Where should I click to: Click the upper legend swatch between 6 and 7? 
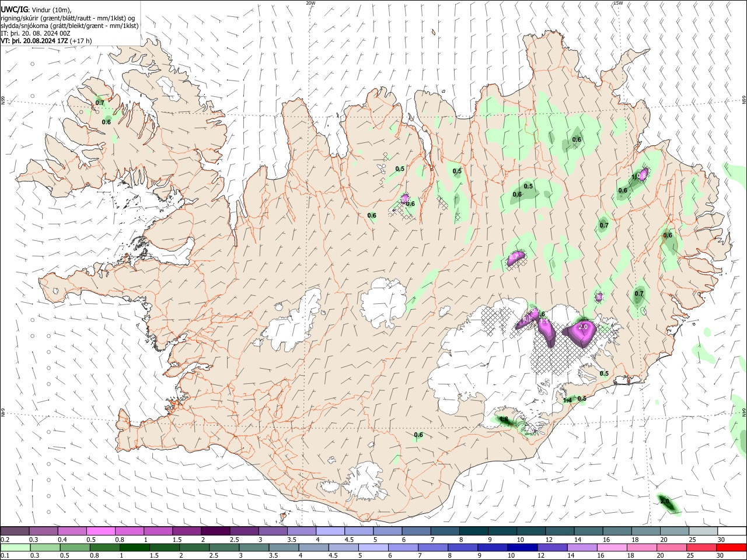tap(417, 531)
